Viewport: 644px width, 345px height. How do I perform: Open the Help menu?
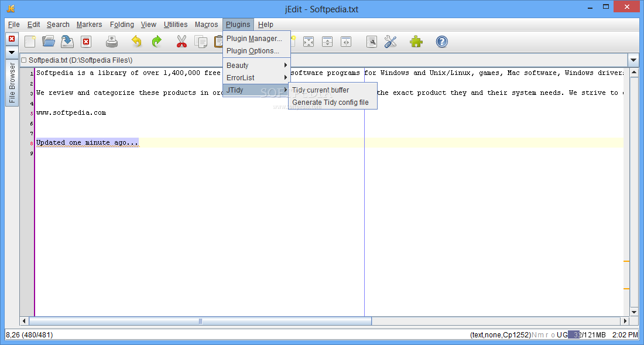coord(266,25)
